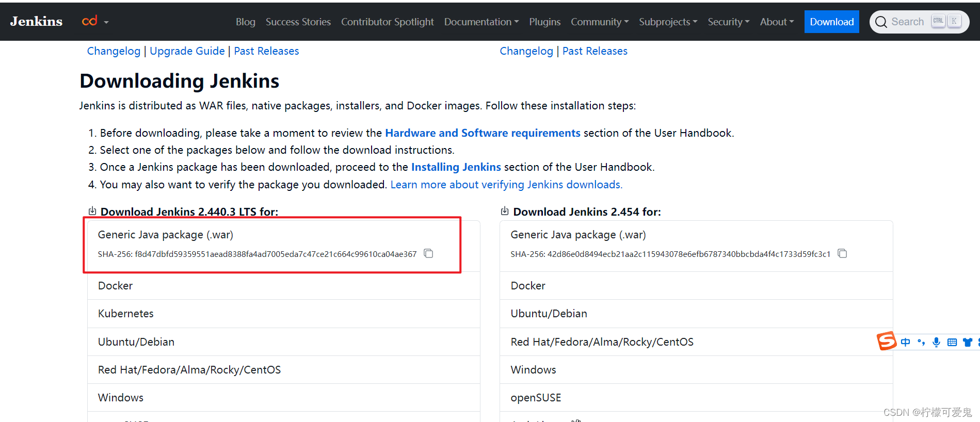Screen dimensions: 980x422
Task: Click the magnifier icon in search
Action: point(881,22)
